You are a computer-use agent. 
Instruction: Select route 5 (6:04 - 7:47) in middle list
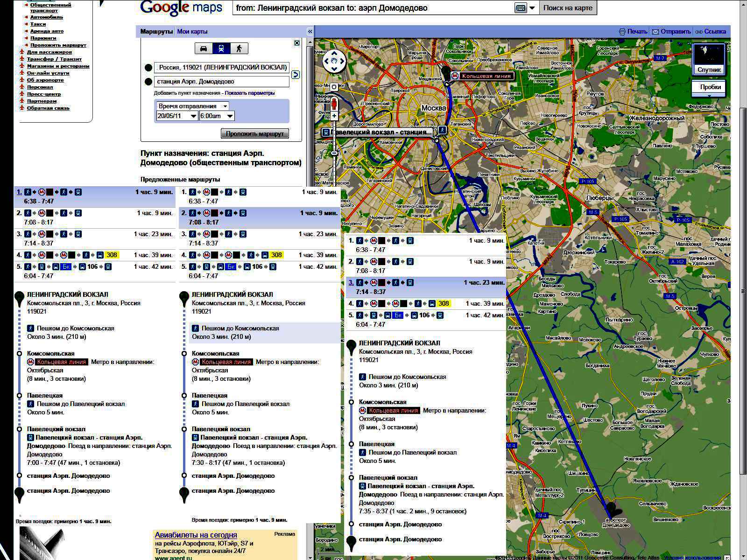[260, 271]
